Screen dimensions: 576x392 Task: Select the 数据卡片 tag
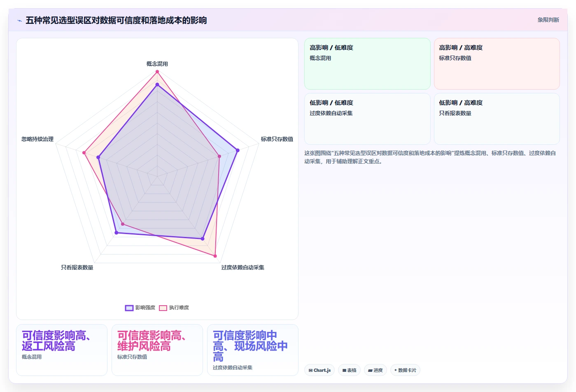pos(405,370)
